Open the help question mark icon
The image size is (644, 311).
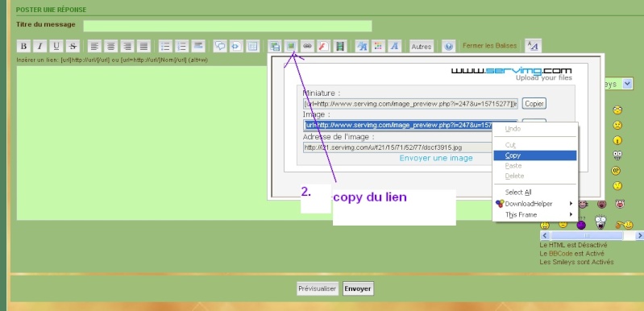pos(448,46)
